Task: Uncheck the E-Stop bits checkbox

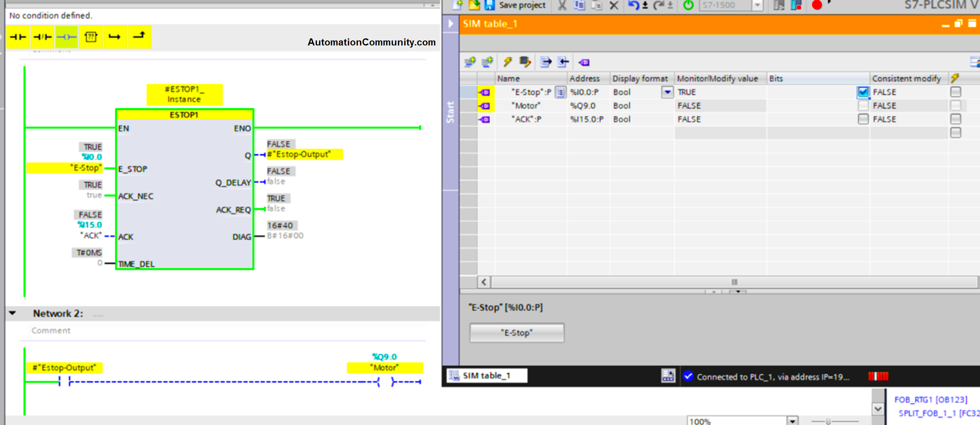Action: 863,92
